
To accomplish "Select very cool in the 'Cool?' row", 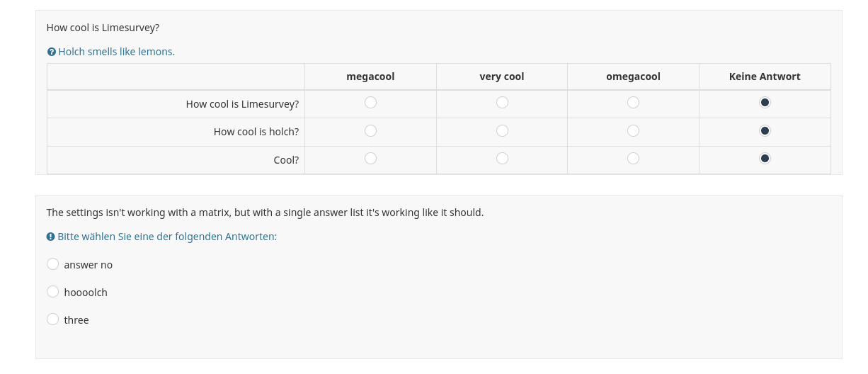I will click(x=502, y=159).
